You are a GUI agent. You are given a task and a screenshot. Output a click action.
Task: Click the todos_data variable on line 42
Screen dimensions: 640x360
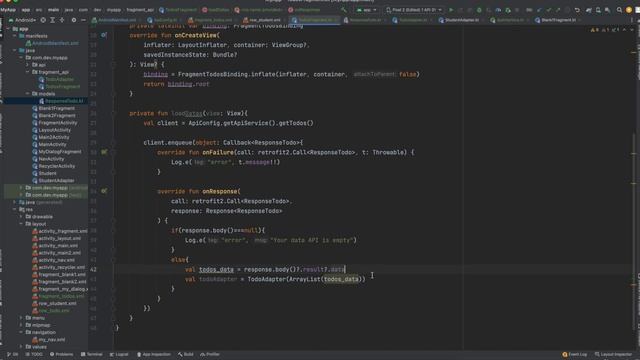click(x=216, y=269)
